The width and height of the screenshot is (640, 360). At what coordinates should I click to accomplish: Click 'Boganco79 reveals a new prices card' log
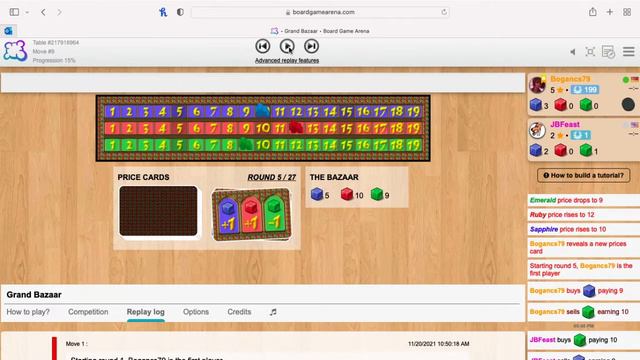[x=584, y=247]
